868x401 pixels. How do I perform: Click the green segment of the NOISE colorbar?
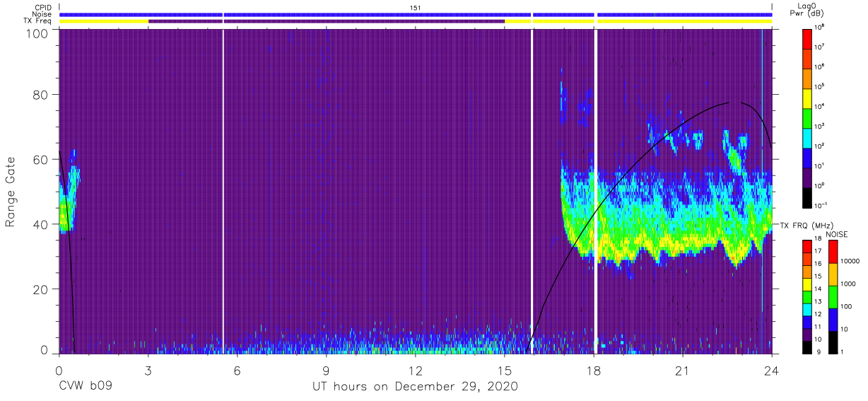point(832,297)
